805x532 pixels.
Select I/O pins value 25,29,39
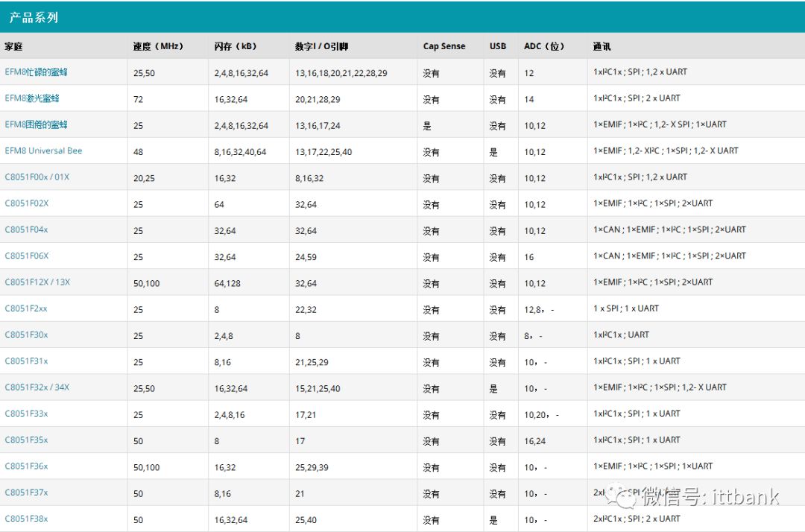click(x=312, y=467)
